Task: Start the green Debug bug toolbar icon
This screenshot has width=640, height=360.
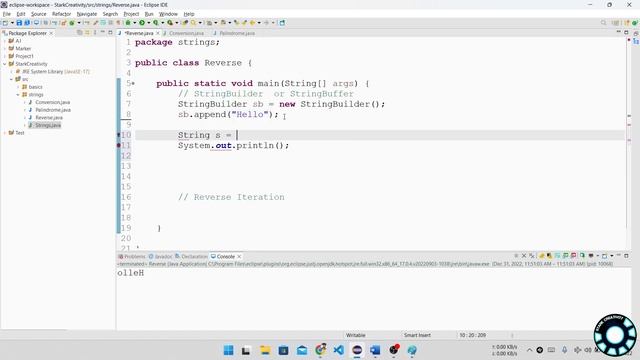Action: (x=128, y=23)
